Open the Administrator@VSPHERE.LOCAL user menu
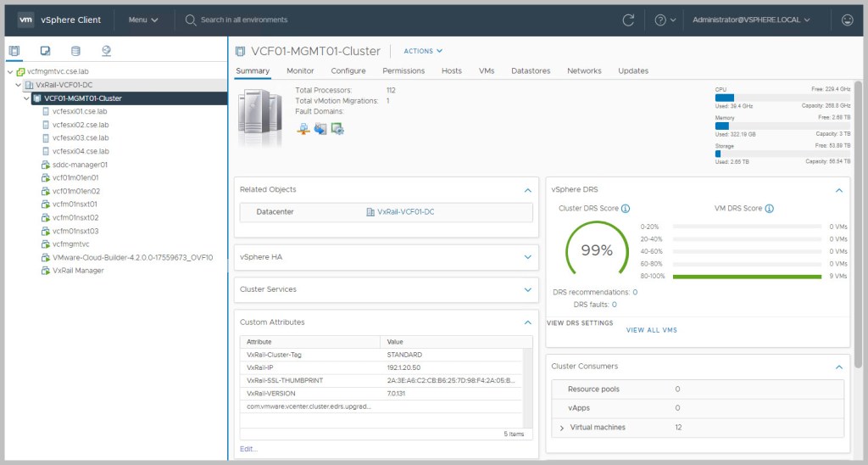The width and height of the screenshot is (868, 465). point(751,20)
